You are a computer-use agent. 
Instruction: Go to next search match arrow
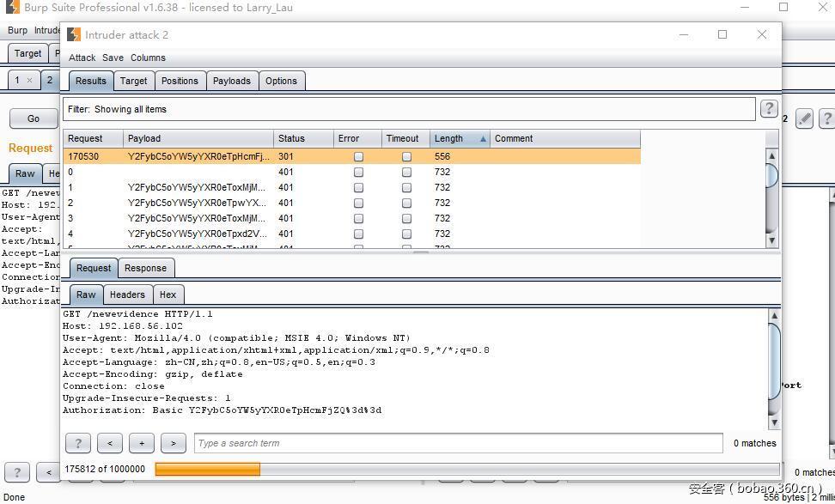[173, 443]
